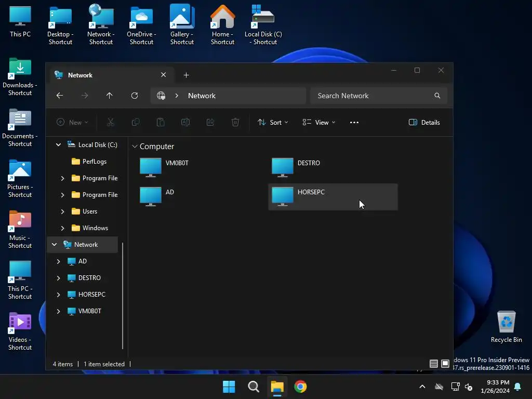The height and width of the screenshot is (399, 532).
Task: Select Windows folder in navigation tree
Action: coord(89,228)
